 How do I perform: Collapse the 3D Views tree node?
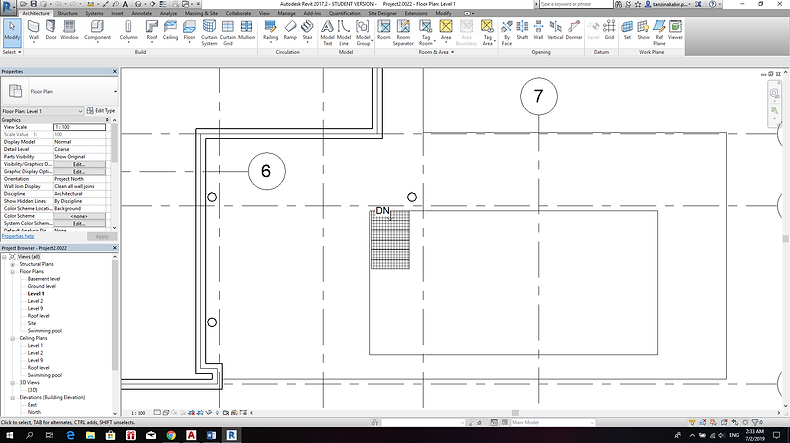[x=13, y=383]
